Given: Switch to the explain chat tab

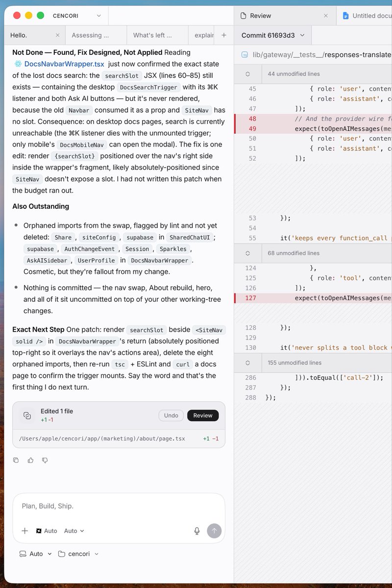Looking at the screenshot, I should tap(202, 35).
